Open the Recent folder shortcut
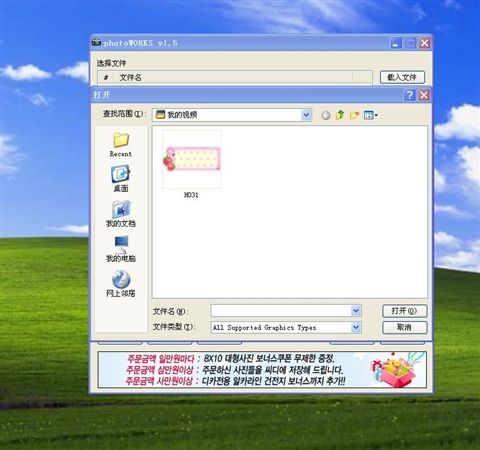The width and height of the screenshot is (480, 450). [121, 144]
